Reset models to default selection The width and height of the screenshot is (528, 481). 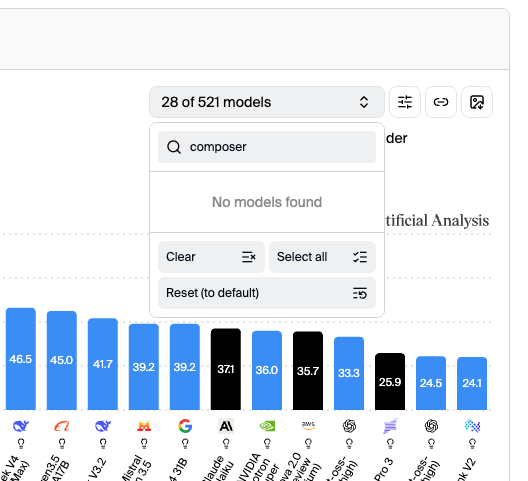267,293
